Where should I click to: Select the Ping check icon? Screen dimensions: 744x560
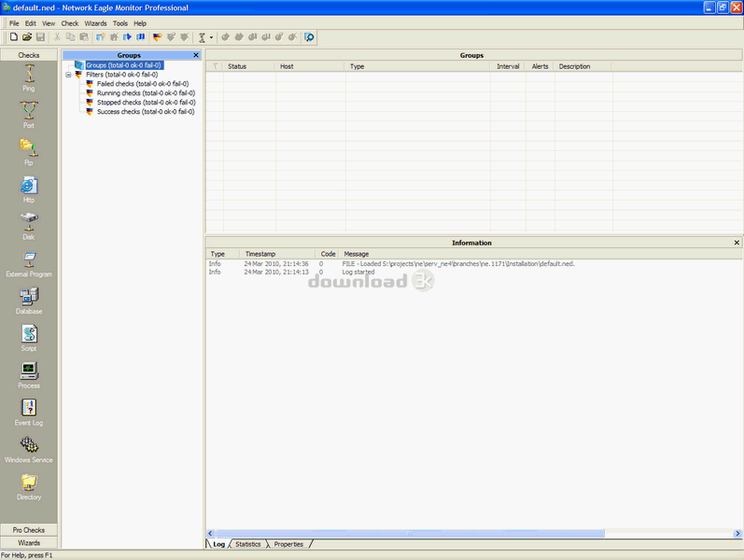click(28, 75)
